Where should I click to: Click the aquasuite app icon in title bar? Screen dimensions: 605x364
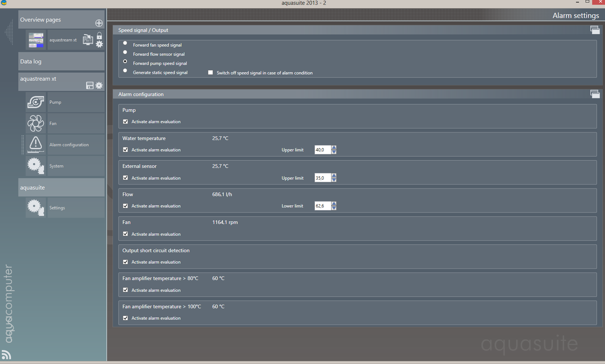4,3
